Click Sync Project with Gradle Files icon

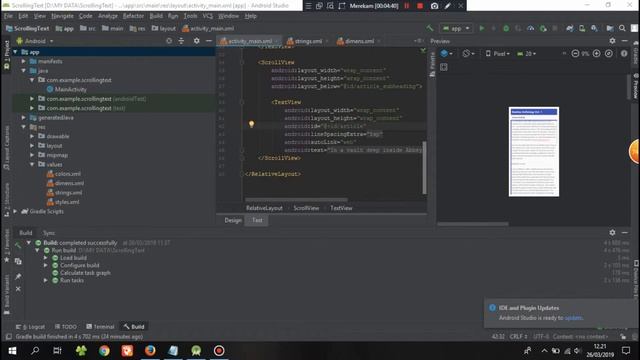(x=569, y=28)
